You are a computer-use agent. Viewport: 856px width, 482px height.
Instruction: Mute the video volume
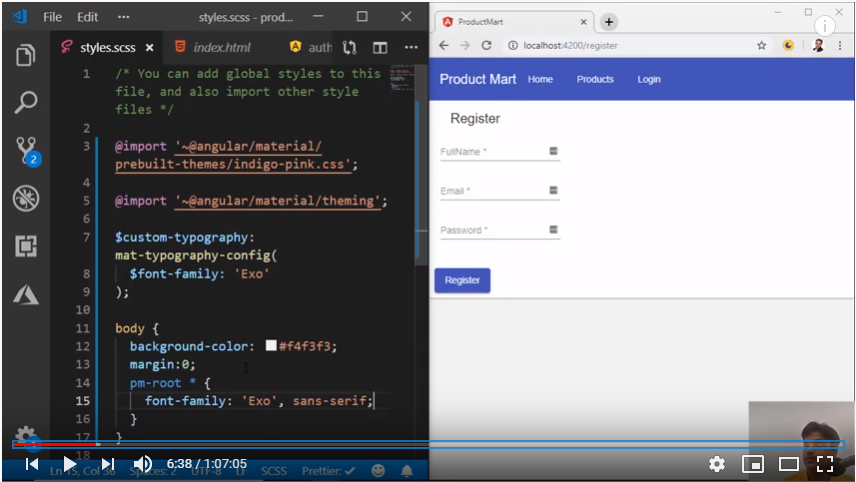pos(143,464)
